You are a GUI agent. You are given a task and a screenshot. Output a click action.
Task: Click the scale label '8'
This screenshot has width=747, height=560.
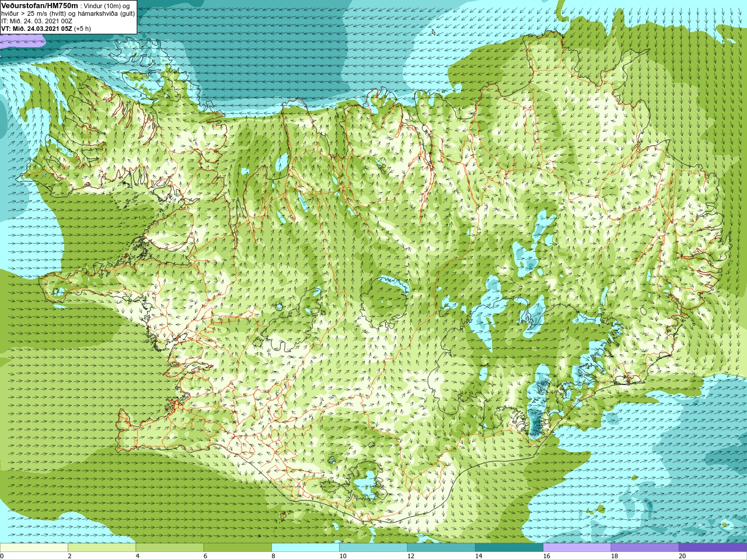[273, 556]
